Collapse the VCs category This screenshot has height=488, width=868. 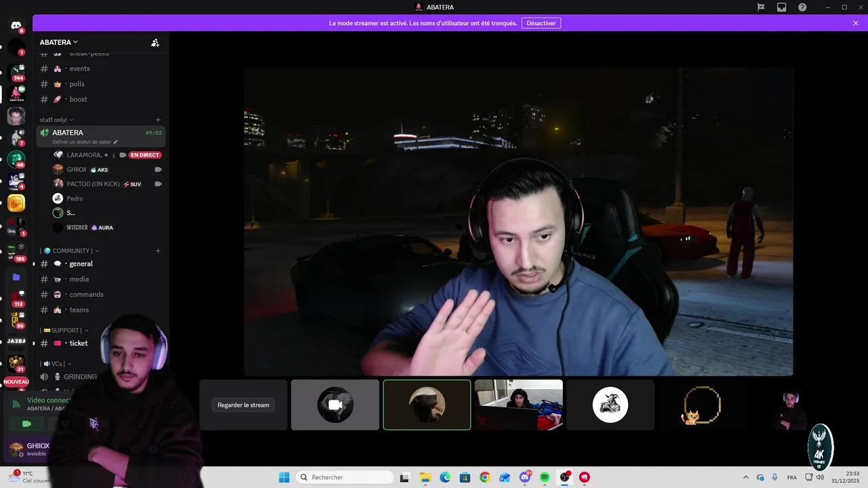[56, 364]
